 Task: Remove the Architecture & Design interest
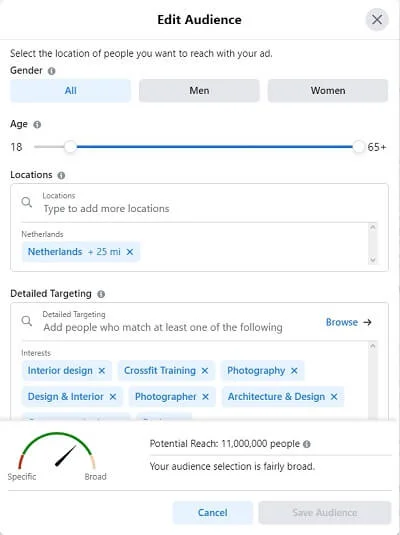point(334,396)
